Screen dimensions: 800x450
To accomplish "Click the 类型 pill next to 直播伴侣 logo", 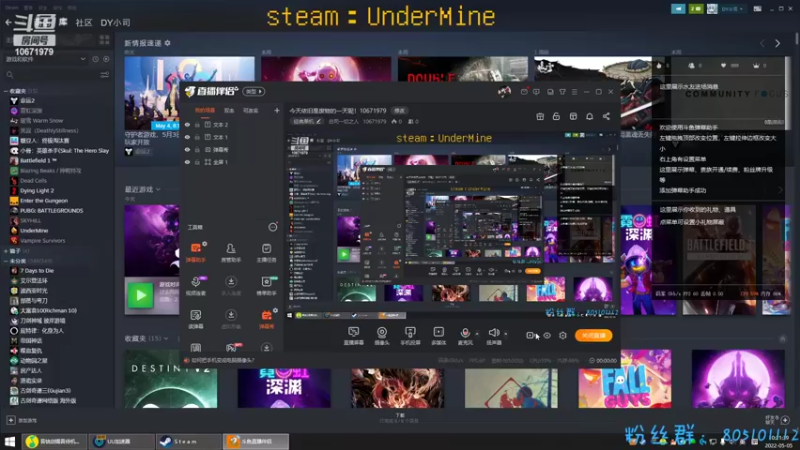I will [x=254, y=91].
